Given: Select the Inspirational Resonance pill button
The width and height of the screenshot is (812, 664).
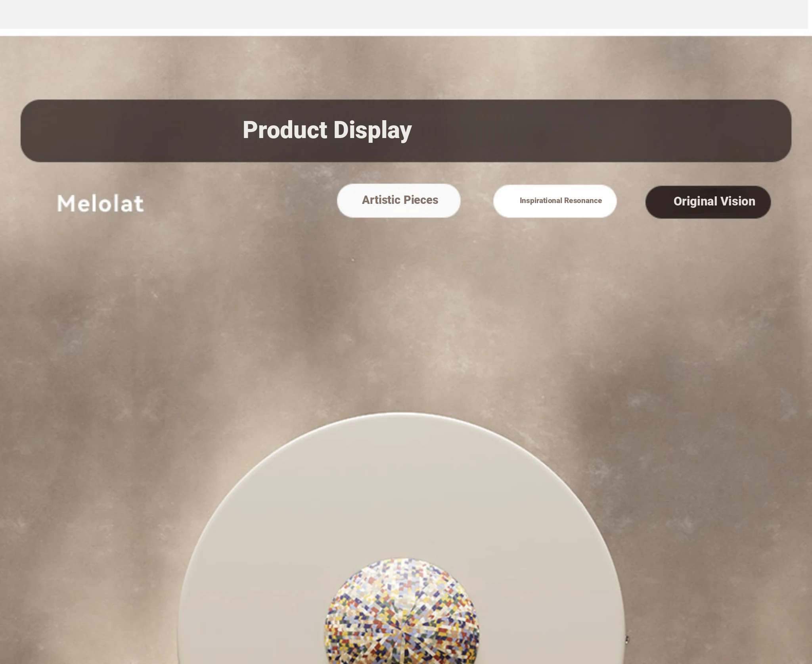Looking at the screenshot, I should [555, 201].
